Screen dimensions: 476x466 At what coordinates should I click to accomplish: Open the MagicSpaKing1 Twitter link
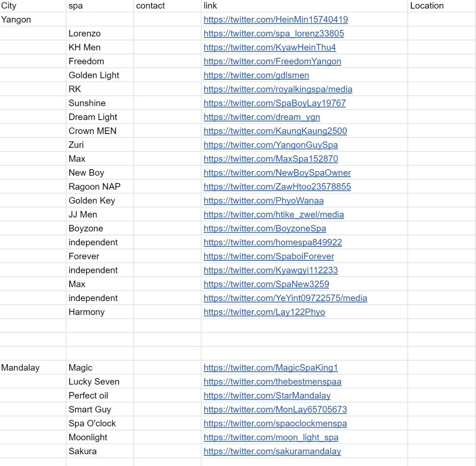[x=271, y=368]
